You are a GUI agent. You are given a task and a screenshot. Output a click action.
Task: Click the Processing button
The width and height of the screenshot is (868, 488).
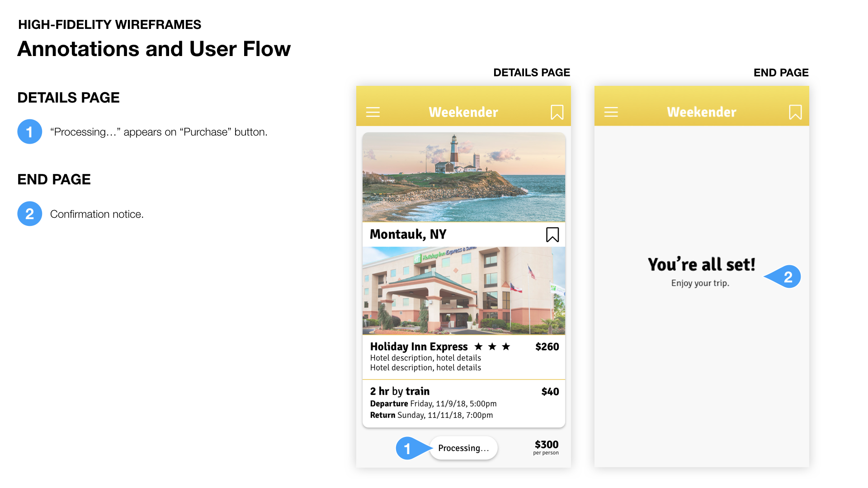click(x=463, y=448)
